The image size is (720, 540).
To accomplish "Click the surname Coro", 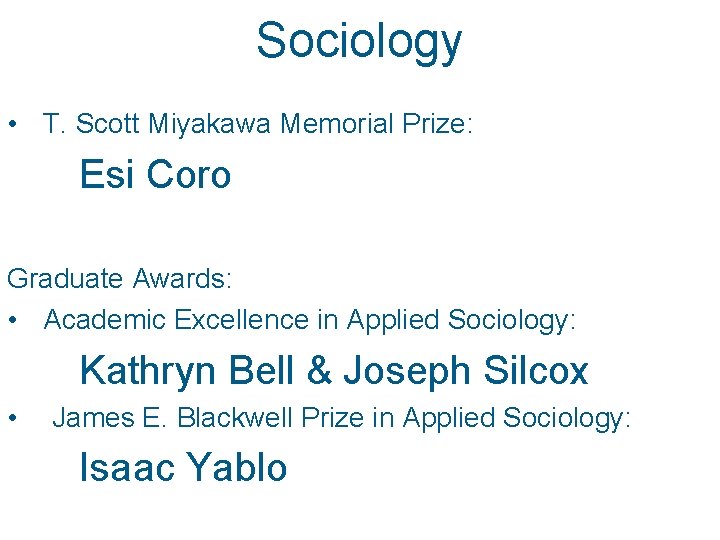I will tap(188, 175).
